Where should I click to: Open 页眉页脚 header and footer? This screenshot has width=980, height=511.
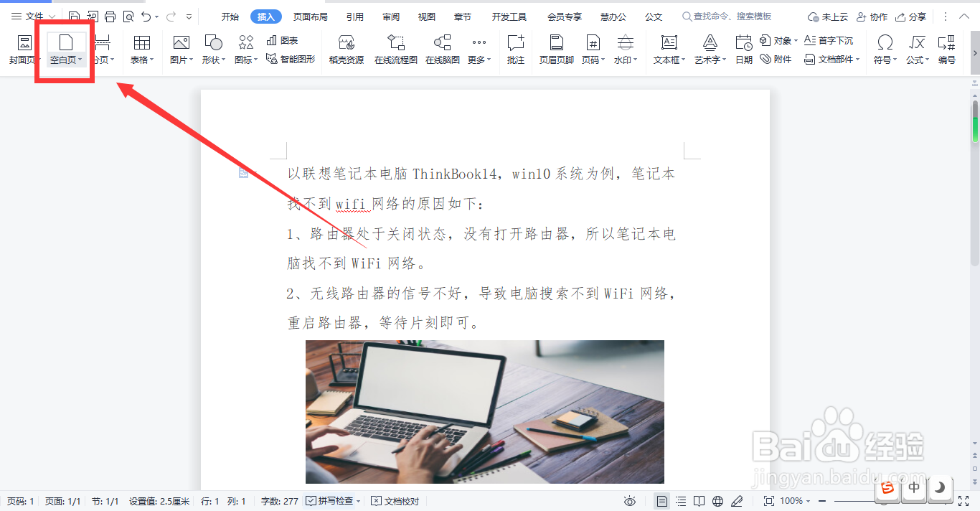click(557, 50)
